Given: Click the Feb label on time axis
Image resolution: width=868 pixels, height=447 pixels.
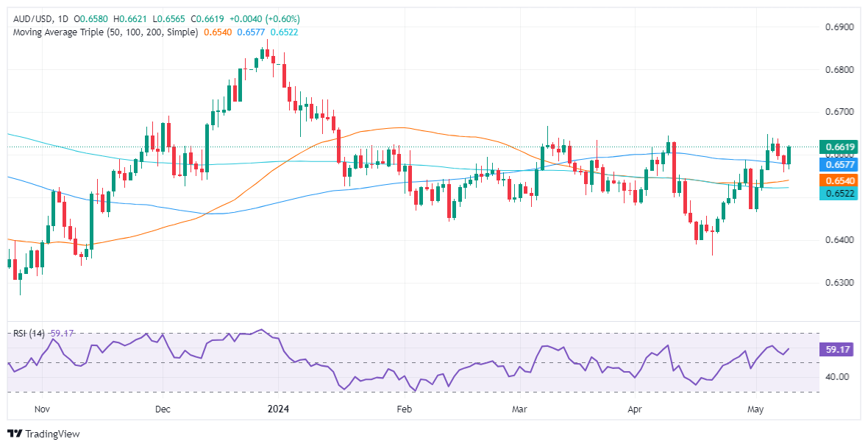Looking at the screenshot, I should point(402,408).
